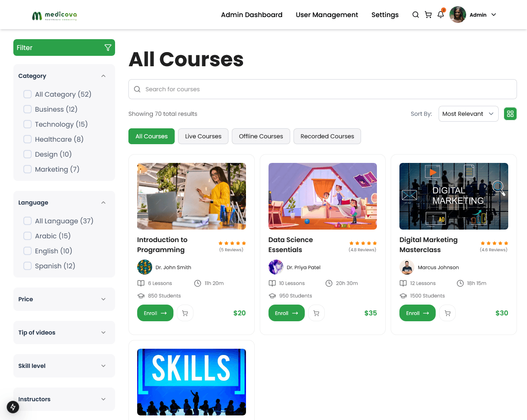Open the Sort By Most Relevant dropdown
The width and height of the screenshot is (527, 420).
(468, 113)
